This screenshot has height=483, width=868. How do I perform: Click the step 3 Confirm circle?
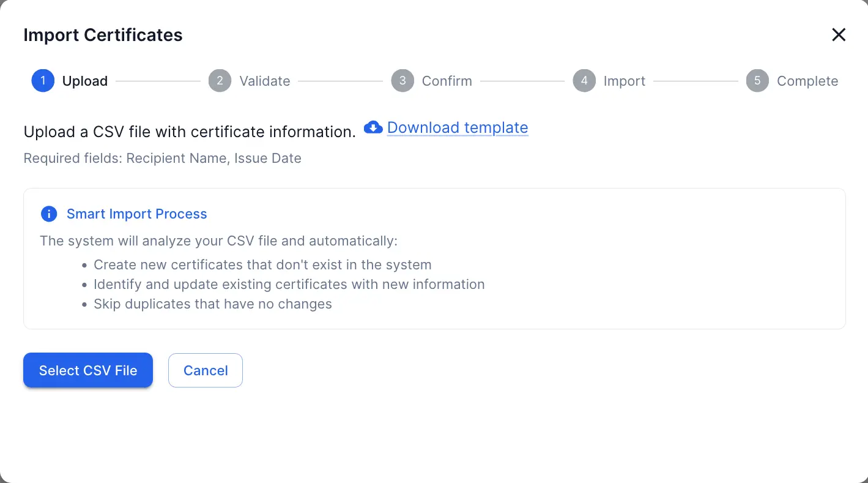[x=401, y=81]
